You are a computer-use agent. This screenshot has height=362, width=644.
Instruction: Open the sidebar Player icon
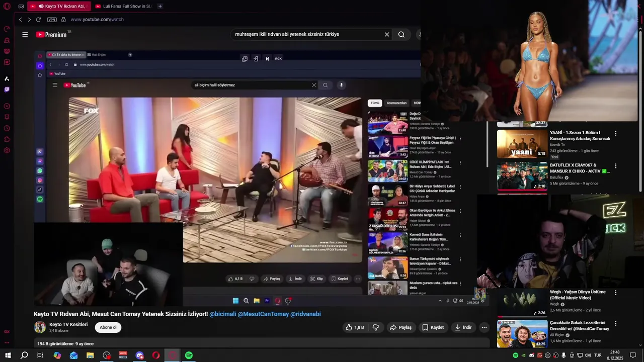(7, 106)
